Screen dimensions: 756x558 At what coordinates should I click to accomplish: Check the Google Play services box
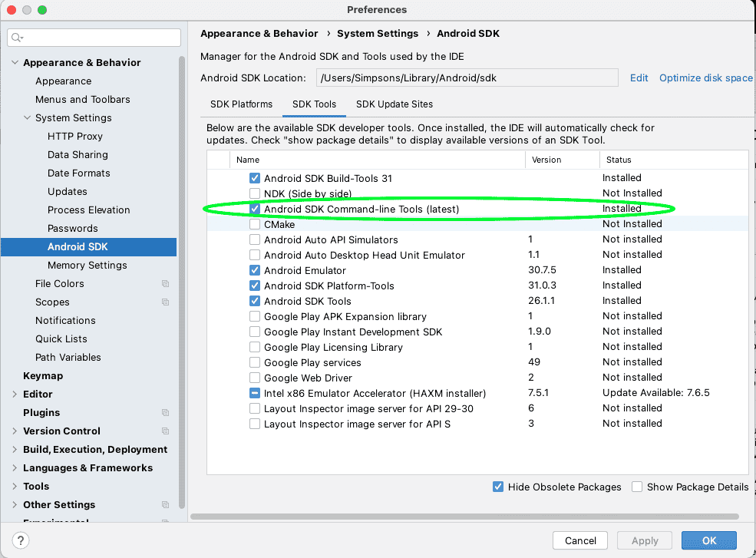pyautogui.click(x=255, y=362)
